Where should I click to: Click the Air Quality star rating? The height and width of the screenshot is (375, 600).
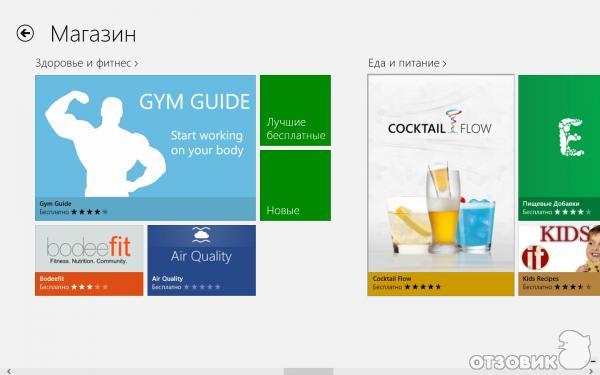click(202, 287)
